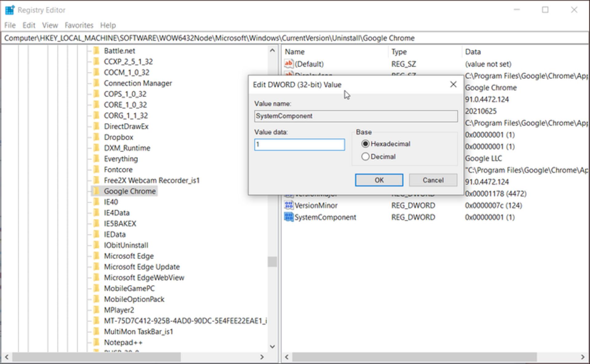Click the VersionMinor DWORD icon
This screenshot has height=364, width=590.
tap(289, 205)
